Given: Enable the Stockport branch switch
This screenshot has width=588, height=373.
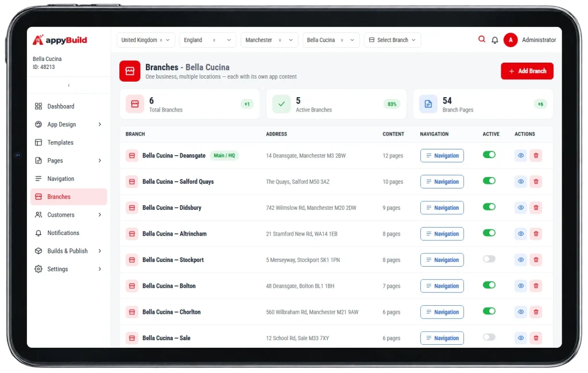Looking at the screenshot, I should 489,259.
